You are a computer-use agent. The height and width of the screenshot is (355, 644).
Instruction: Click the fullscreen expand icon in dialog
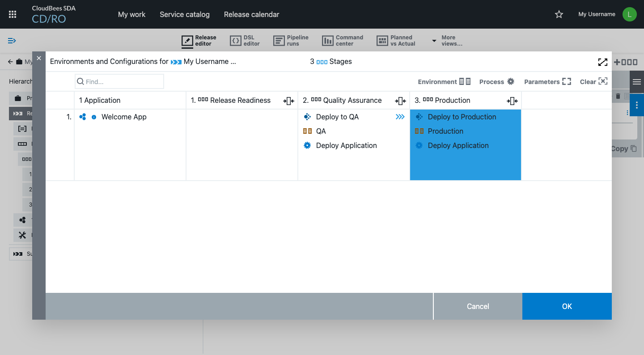(602, 62)
